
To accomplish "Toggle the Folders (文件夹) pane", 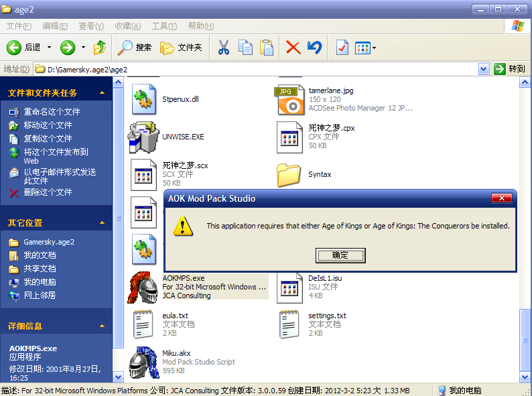I will 181,48.
